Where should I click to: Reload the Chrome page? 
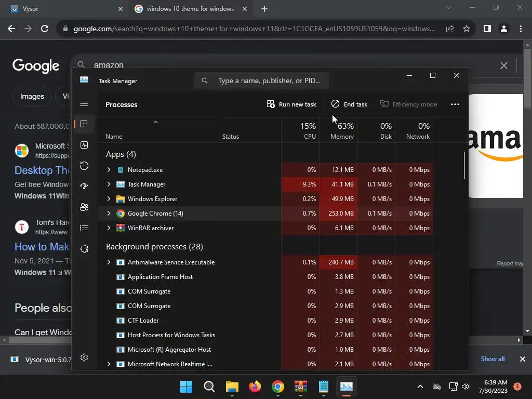pos(45,29)
